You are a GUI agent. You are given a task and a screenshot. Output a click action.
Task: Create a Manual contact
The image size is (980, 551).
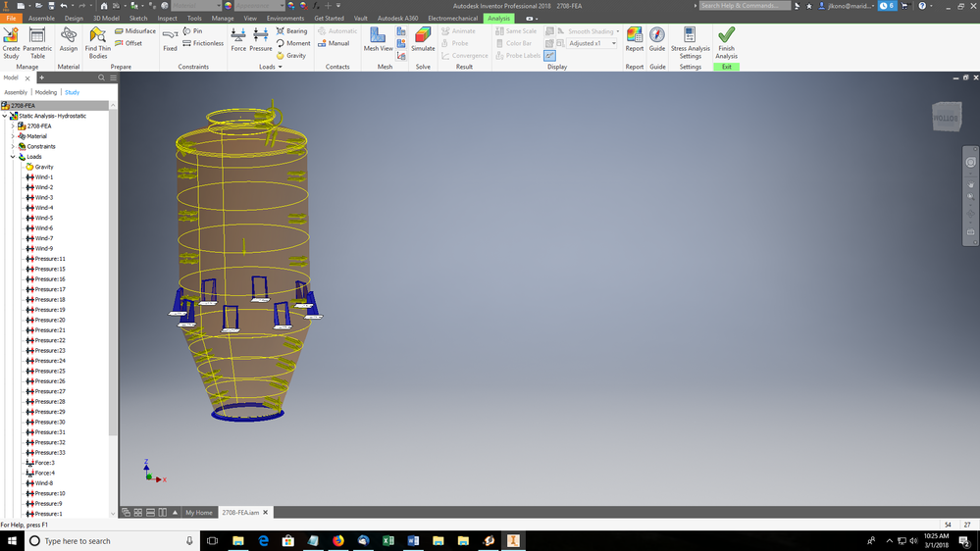point(334,43)
